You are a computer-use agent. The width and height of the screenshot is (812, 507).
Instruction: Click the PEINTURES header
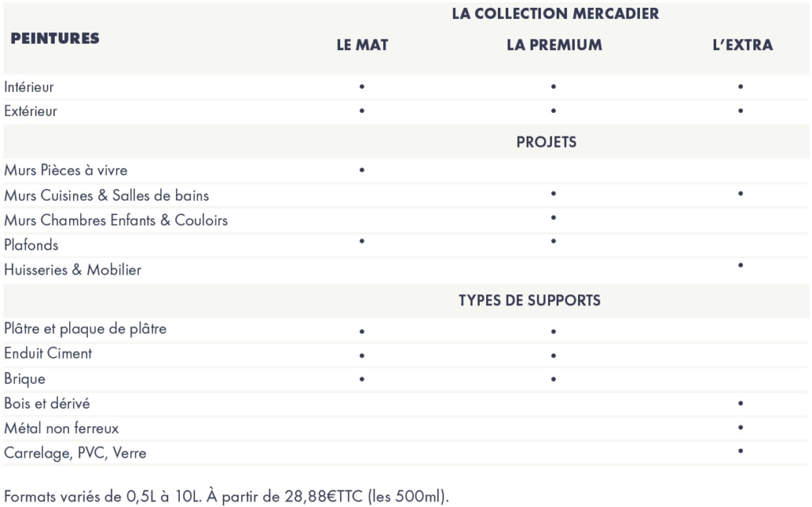(x=55, y=38)
